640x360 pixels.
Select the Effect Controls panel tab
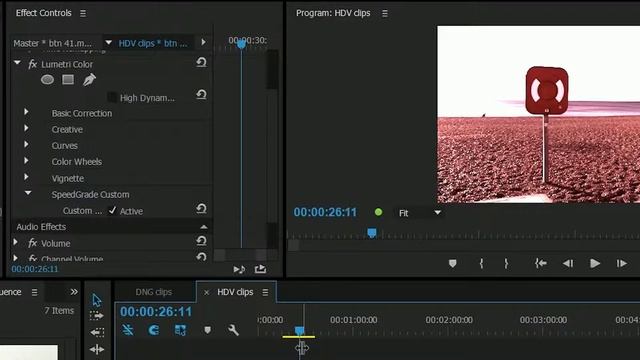click(x=44, y=13)
